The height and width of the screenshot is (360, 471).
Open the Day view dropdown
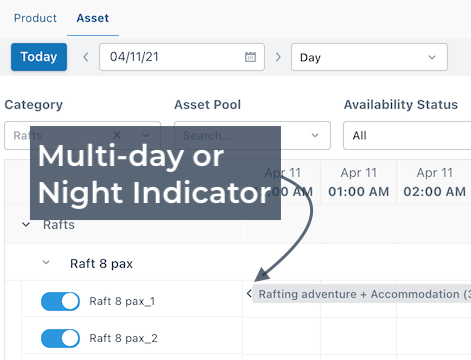pos(369,57)
